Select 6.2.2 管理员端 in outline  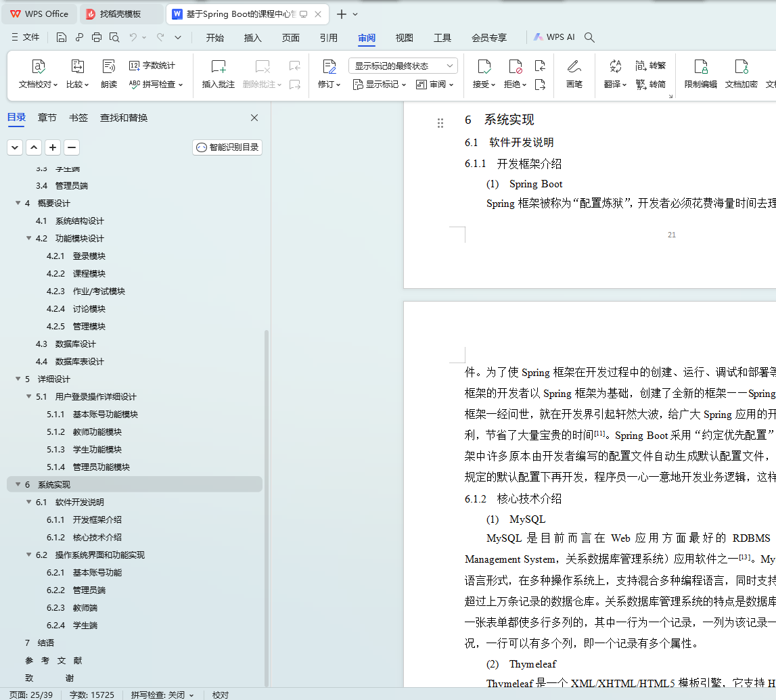pos(76,590)
